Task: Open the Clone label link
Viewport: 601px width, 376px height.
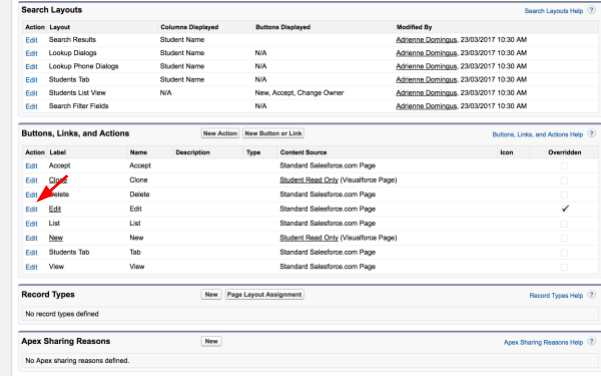Action: 58,180
